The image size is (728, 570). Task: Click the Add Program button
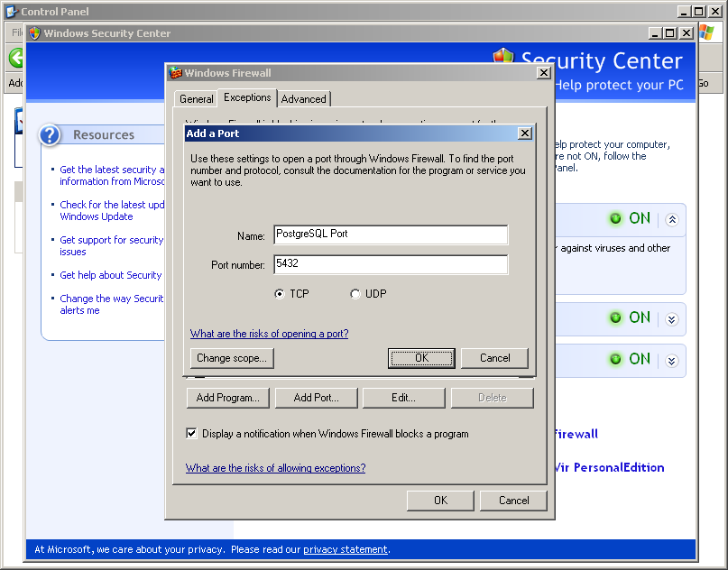tap(228, 398)
